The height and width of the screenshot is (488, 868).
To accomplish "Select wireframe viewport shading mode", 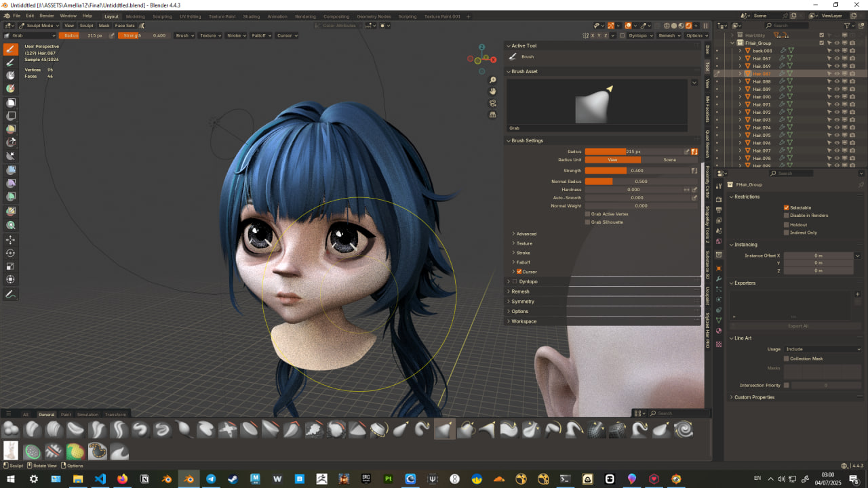I will coord(666,26).
